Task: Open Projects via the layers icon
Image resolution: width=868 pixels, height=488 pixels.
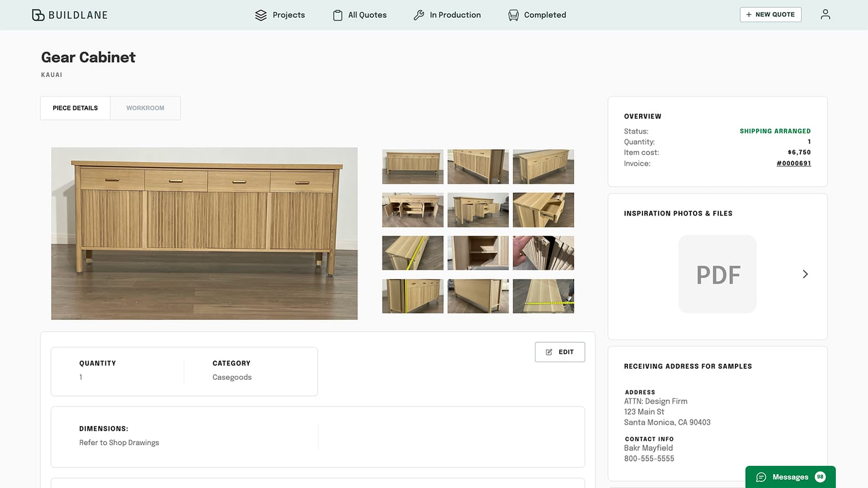Action: pos(261,15)
